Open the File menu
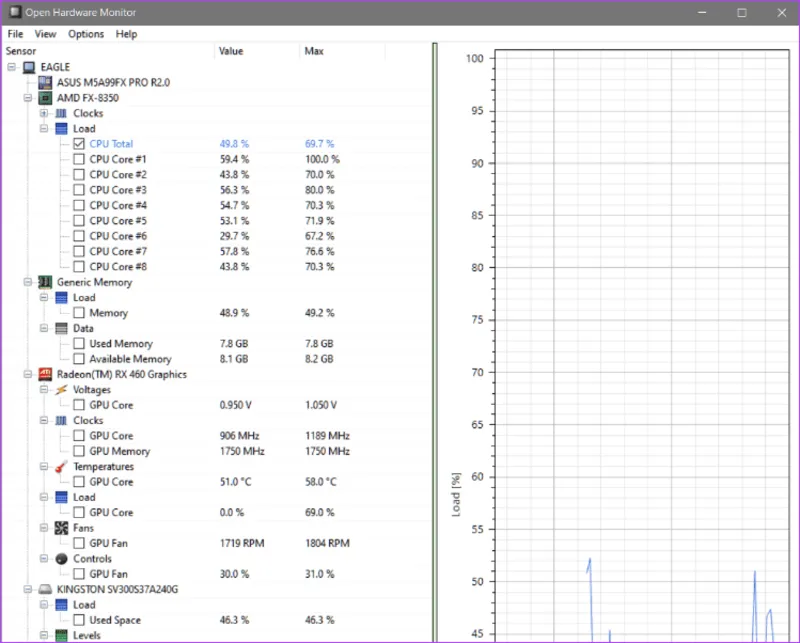This screenshot has width=800, height=643. point(15,34)
